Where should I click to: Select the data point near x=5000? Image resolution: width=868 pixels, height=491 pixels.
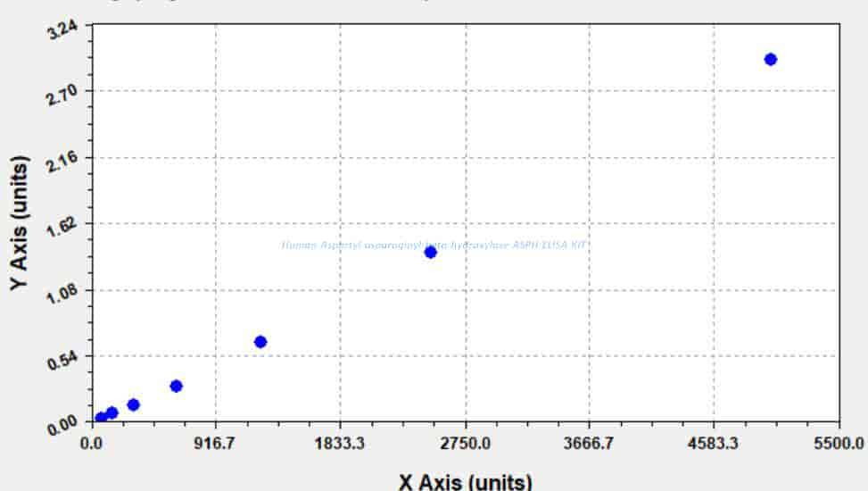(x=770, y=59)
